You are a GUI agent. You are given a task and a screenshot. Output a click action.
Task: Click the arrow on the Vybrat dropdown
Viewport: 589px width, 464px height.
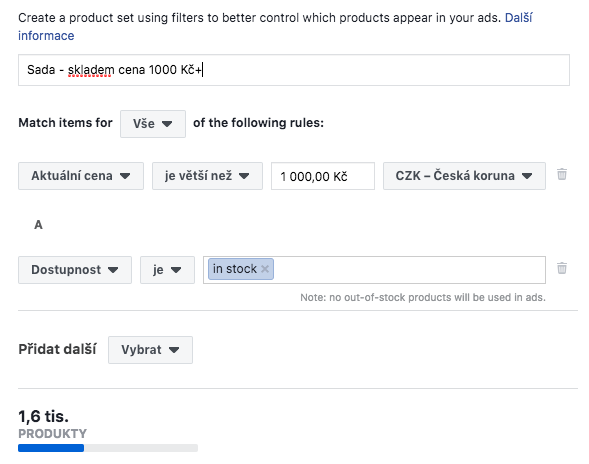pyautogui.click(x=174, y=350)
